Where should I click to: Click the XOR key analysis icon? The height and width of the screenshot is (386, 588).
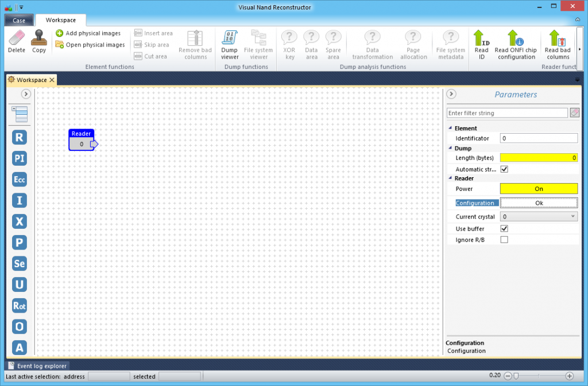coord(289,37)
